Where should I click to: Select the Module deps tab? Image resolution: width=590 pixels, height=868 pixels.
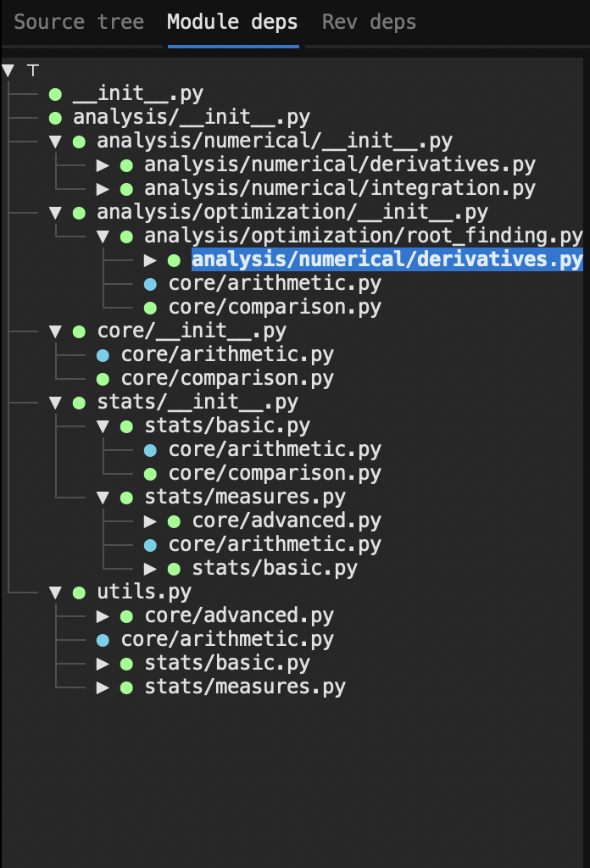click(x=232, y=22)
